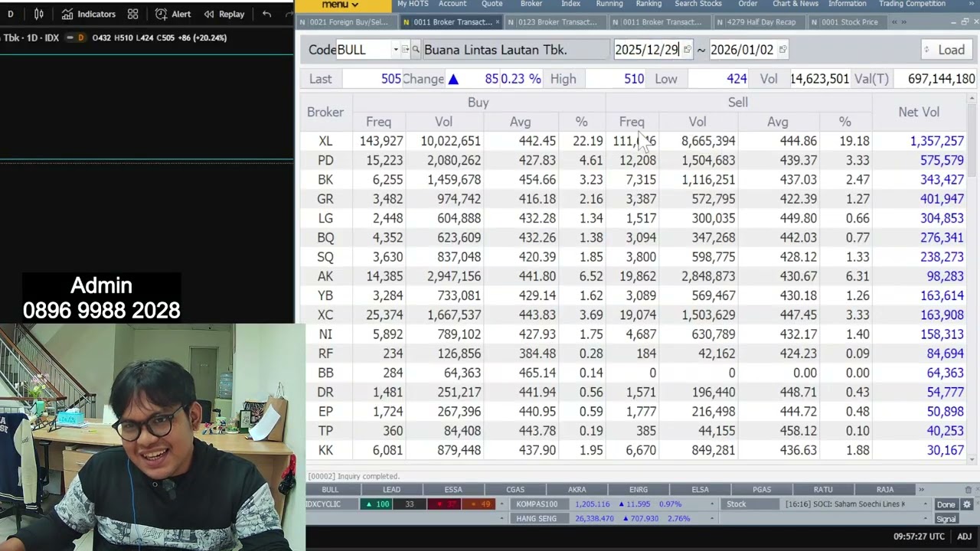Switch to the 0021 Foreign Buy/Sell tab
Image resolution: width=980 pixels, height=551 pixels.
[x=348, y=22]
